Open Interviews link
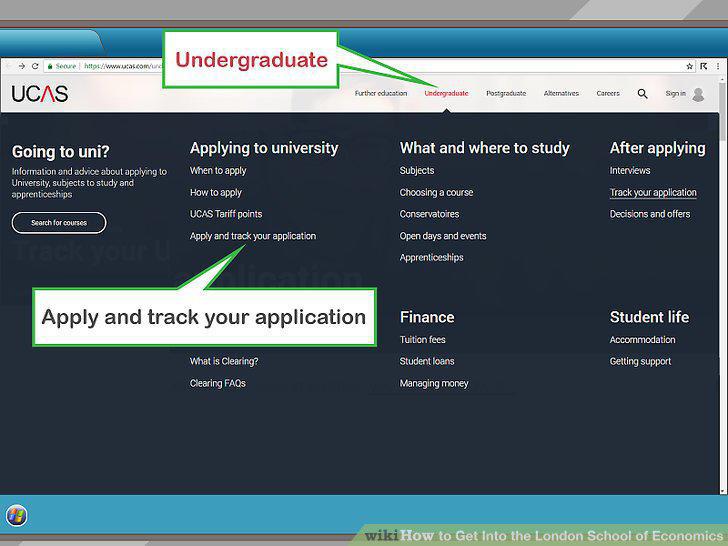 (x=630, y=171)
